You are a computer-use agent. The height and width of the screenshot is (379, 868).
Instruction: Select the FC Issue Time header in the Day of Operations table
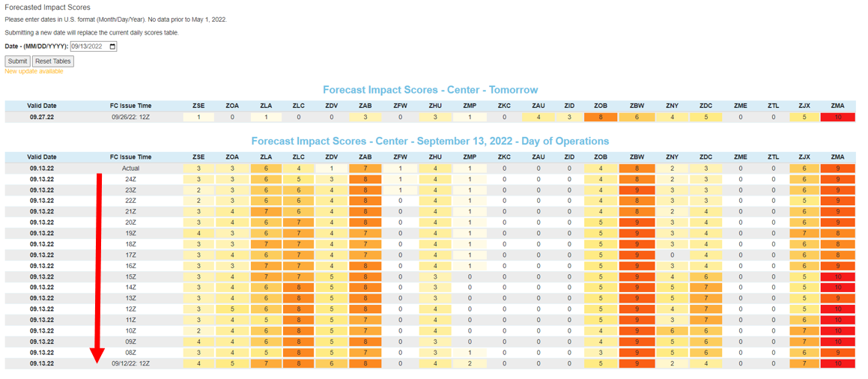point(130,157)
